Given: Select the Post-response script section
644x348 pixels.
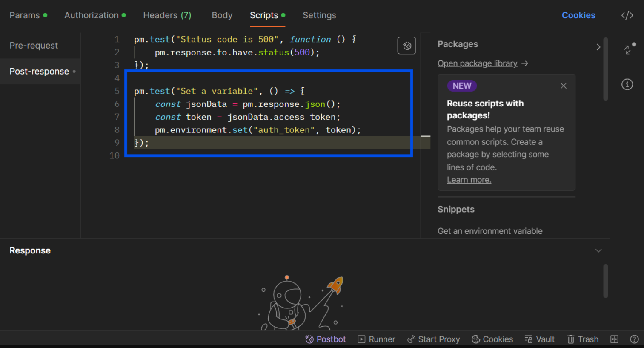Looking at the screenshot, I should point(39,71).
